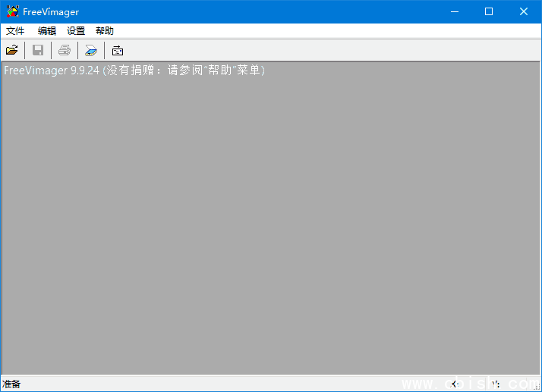
Task: Click the 准备 status bar text
Action: [11, 384]
